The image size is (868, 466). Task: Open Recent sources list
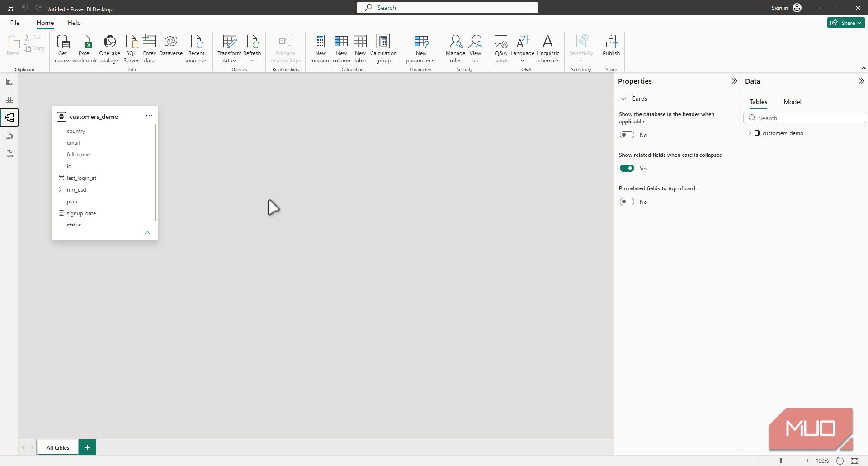[196, 49]
